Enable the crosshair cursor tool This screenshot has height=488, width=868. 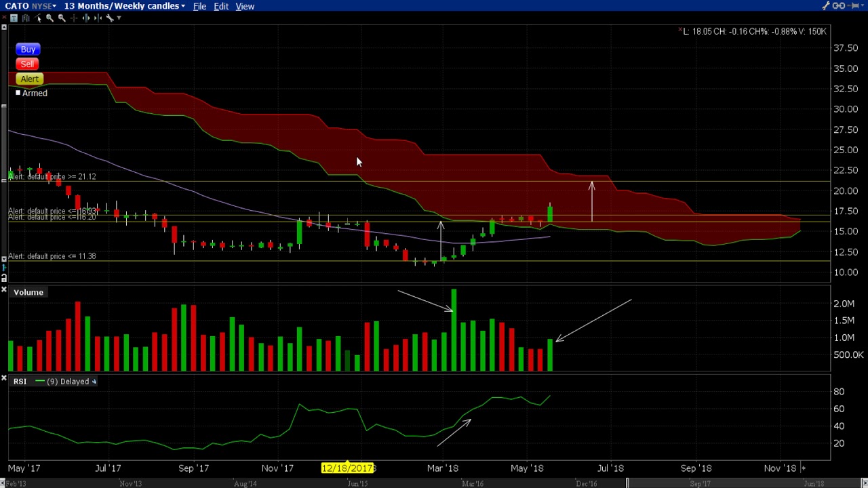tap(74, 18)
